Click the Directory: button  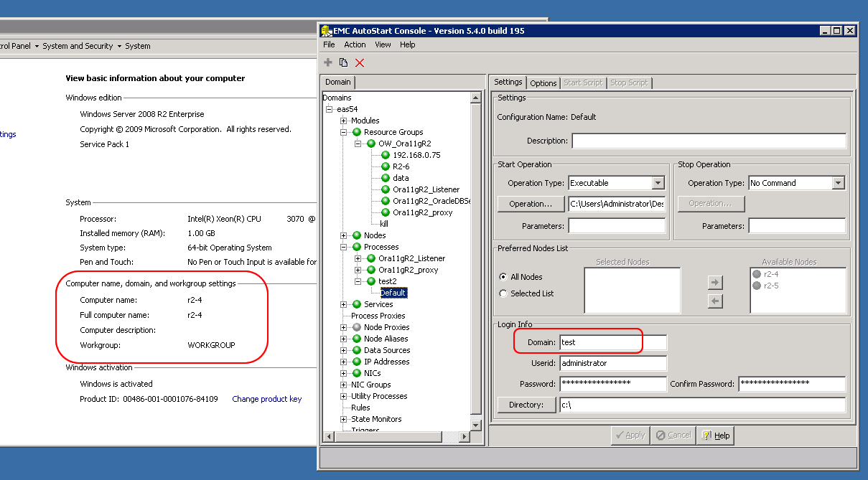pyautogui.click(x=526, y=405)
